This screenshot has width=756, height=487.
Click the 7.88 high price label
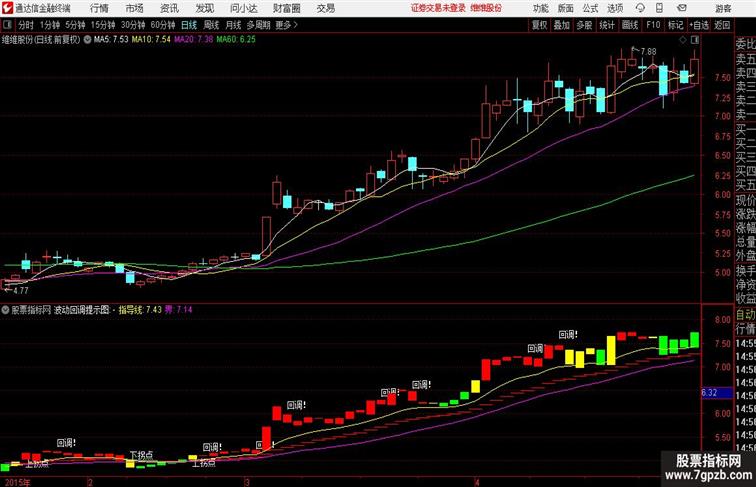(x=648, y=51)
